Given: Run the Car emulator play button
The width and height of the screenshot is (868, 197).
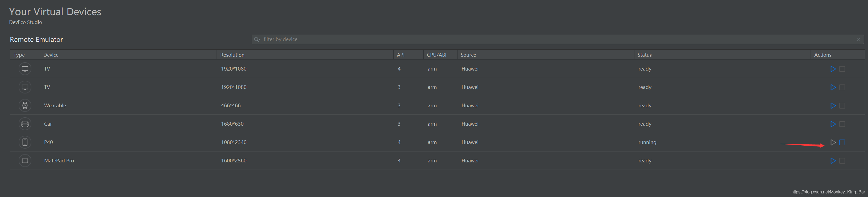Looking at the screenshot, I should [x=833, y=124].
